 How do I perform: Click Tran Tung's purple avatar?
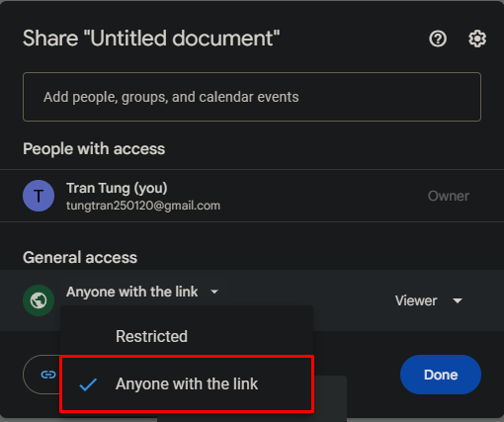pyautogui.click(x=39, y=196)
